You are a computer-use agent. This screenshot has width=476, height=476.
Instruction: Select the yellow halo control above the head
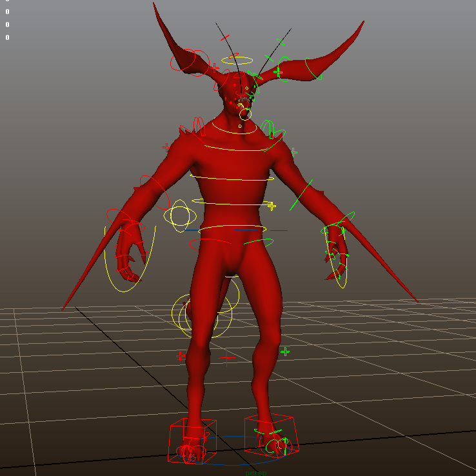pyautogui.click(x=237, y=61)
